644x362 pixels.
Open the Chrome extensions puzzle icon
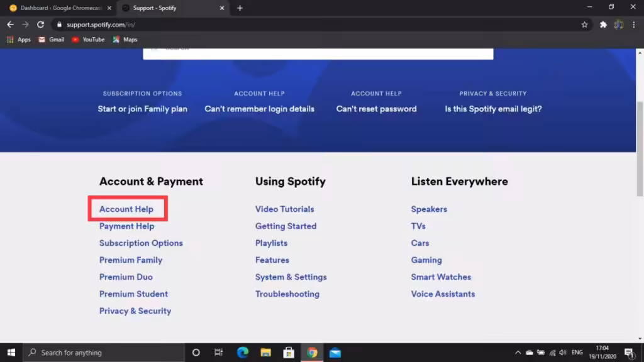603,25
